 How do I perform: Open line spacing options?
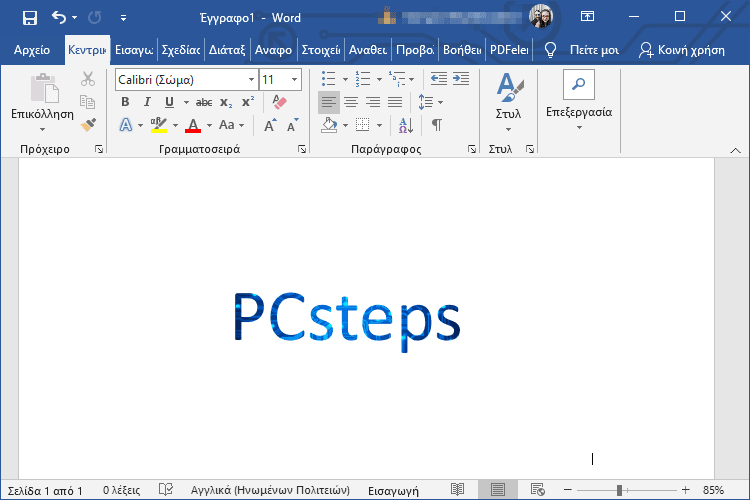[430, 102]
